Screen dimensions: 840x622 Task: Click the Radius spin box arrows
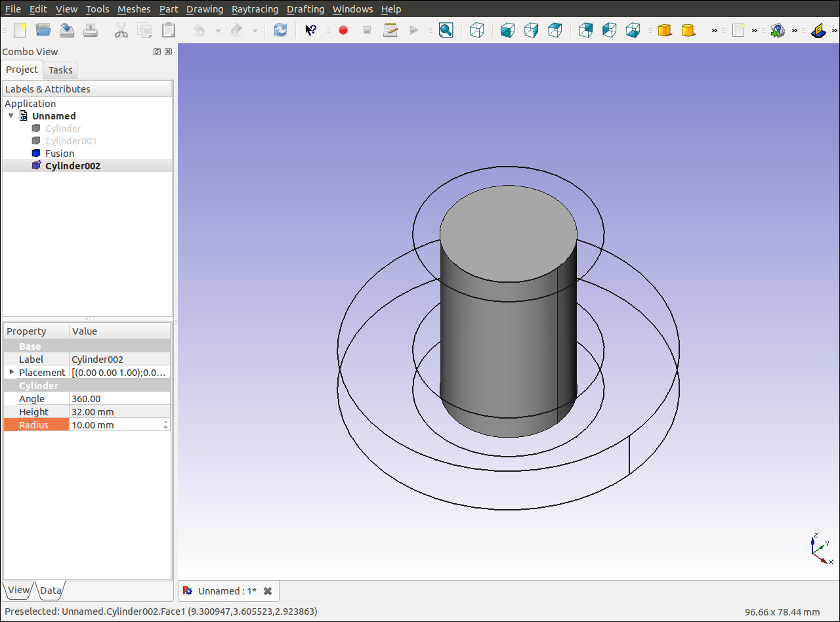click(166, 425)
